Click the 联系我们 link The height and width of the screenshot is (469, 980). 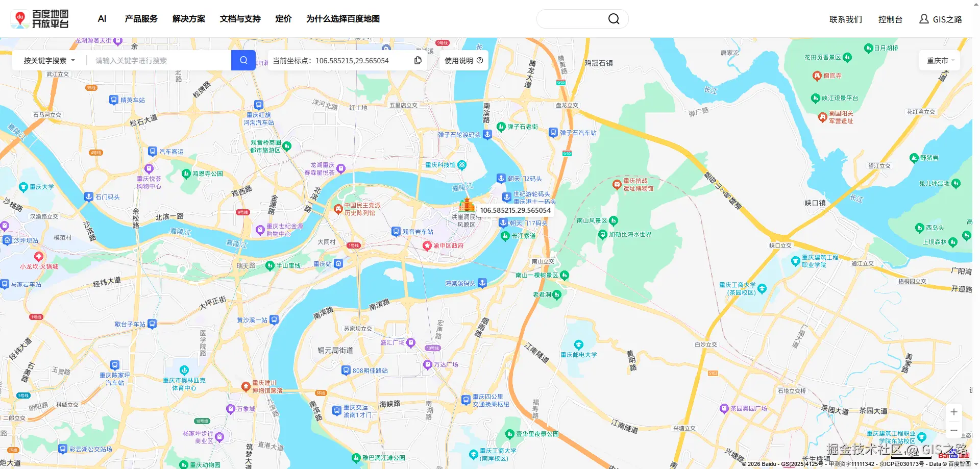tap(846, 19)
